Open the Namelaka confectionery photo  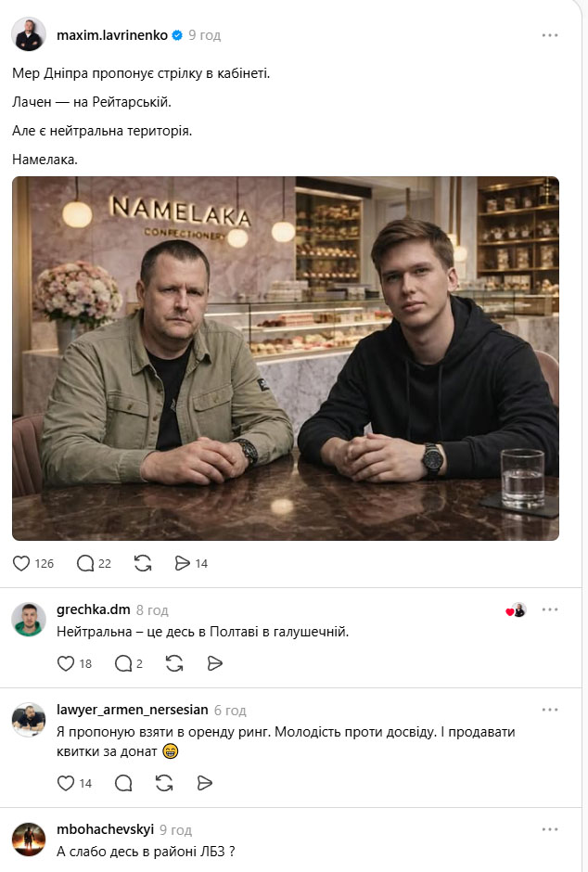[x=286, y=358]
